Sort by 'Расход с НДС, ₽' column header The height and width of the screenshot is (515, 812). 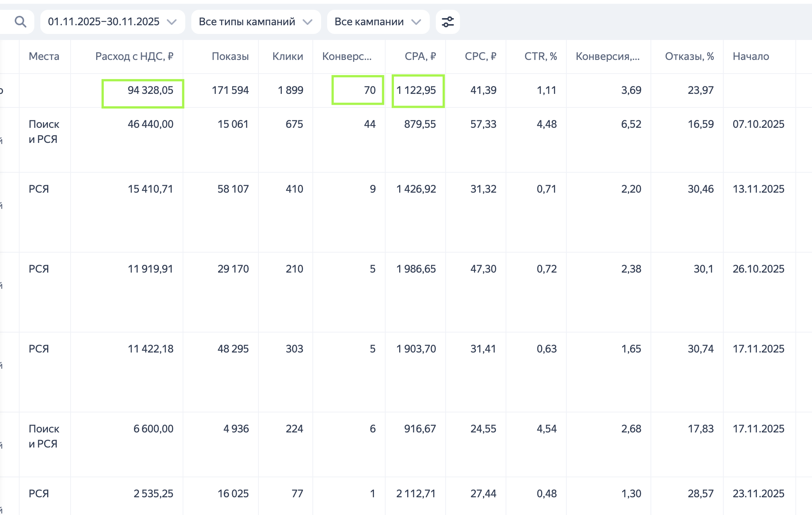point(134,57)
